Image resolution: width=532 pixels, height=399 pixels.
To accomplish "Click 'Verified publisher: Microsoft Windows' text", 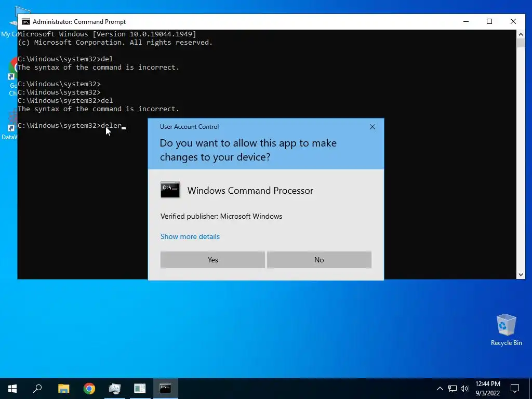I will 221,216.
